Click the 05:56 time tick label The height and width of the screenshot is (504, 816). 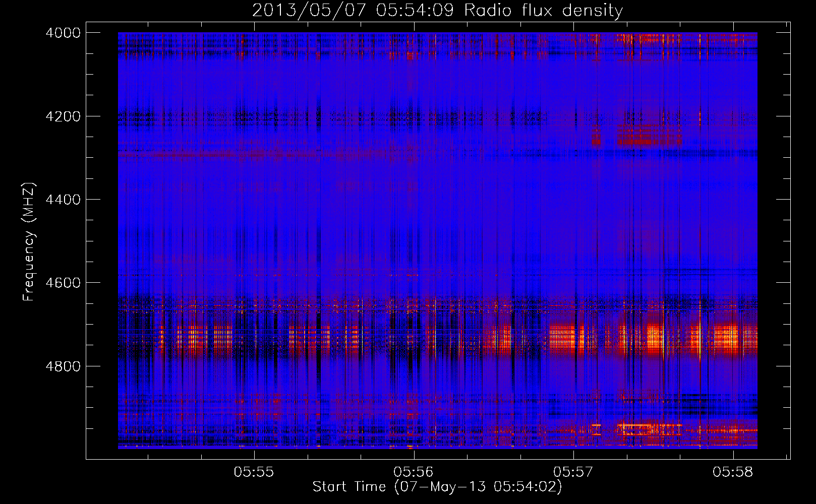click(414, 472)
